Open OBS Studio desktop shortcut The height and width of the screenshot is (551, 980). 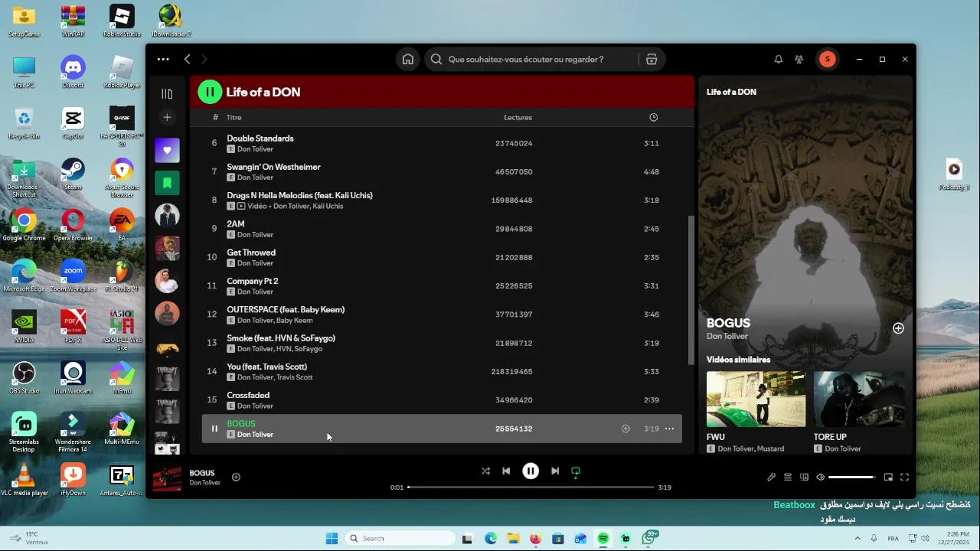[x=24, y=378]
